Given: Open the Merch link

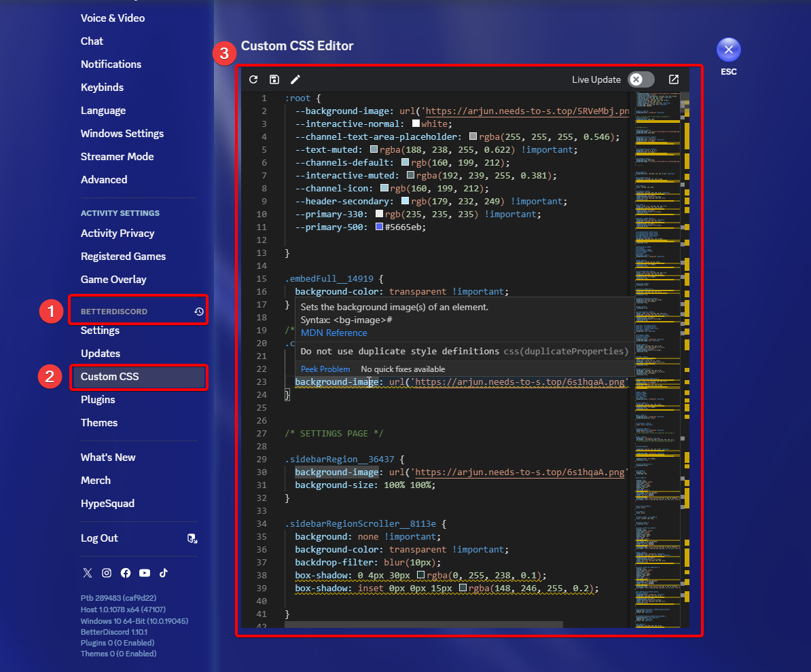Looking at the screenshot, I should pos(96,481).
